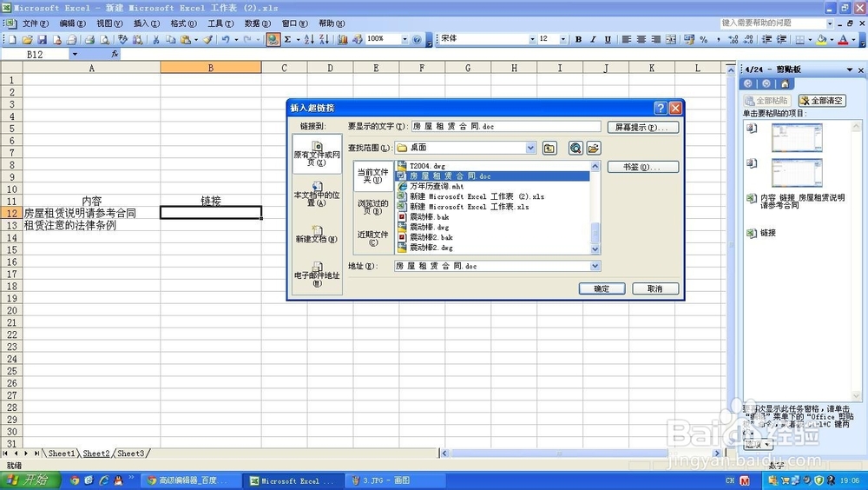This screenshot has height=490, width=868.
Task: Click 全部清空 in clipboard pane
Action: [x=822, y=100]
